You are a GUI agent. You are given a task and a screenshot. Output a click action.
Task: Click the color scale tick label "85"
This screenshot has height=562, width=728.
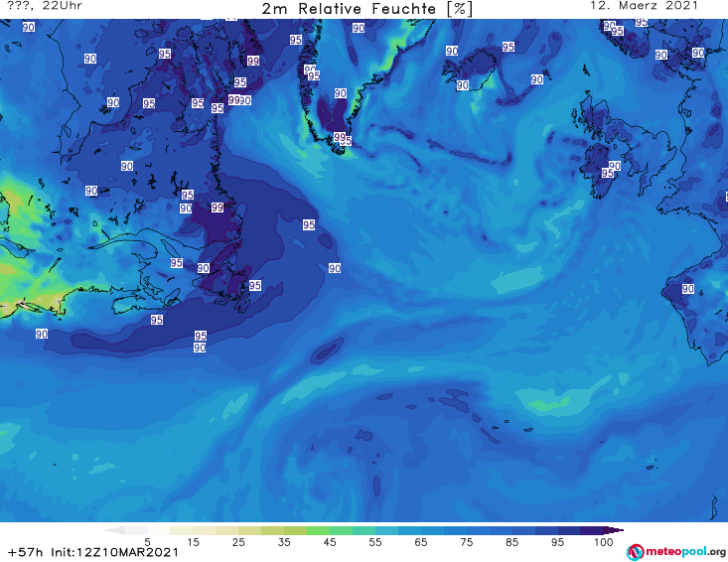[511, 542]
